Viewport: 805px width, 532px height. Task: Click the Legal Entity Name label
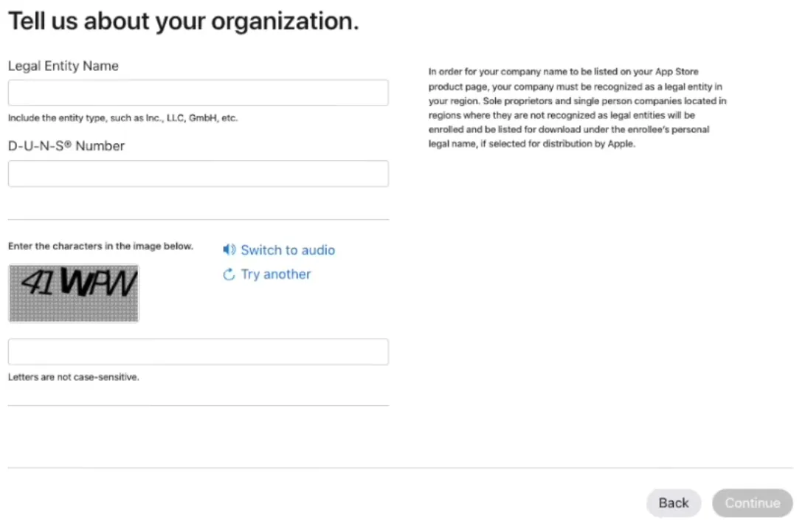tap(63, 66)
